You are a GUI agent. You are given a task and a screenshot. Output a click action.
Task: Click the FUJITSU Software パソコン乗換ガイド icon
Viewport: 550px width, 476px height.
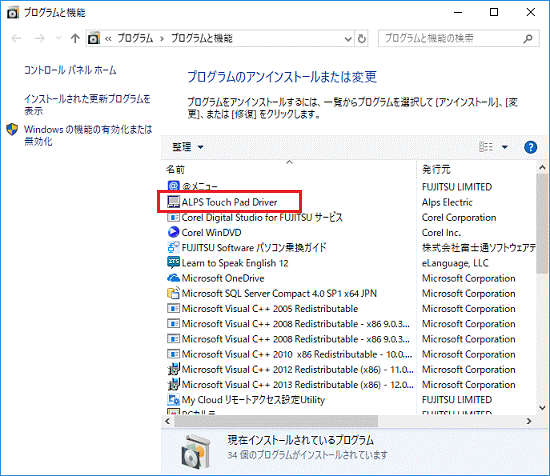[x=173, y=248]
